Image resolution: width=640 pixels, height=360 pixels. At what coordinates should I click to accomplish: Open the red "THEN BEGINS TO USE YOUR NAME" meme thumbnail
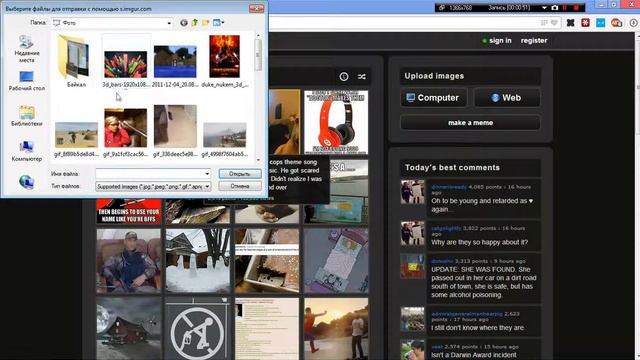129,211
